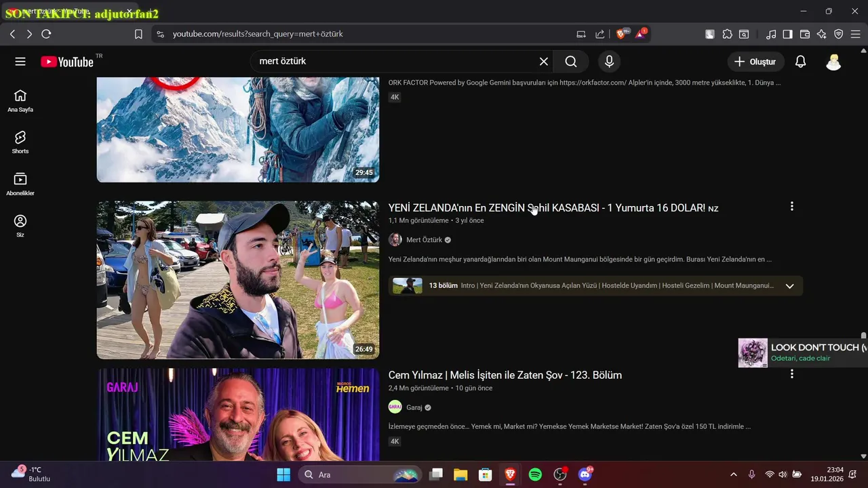Viewport: 868px width, 488px height.
Task: Open more options for Yeni Zelanda video
Action: tap(791, 207)
